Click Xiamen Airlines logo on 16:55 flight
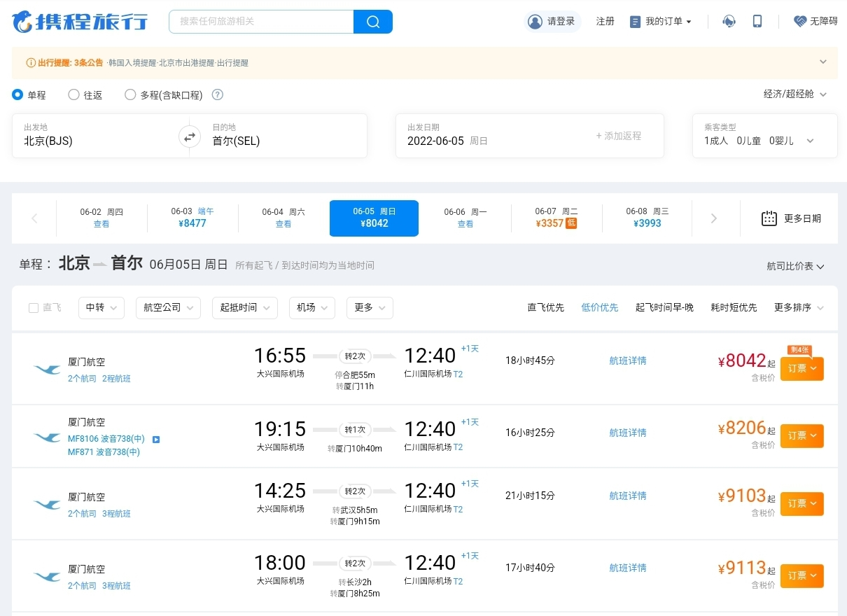 pos(47,370)
